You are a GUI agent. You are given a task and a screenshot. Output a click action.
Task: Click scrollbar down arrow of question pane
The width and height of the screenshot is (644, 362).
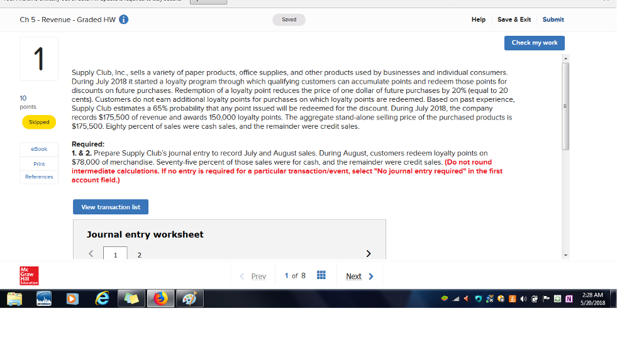click(565, 255)
